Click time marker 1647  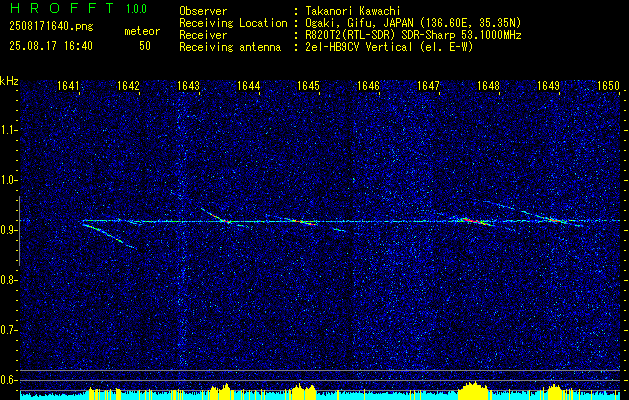tap(428, 85)
